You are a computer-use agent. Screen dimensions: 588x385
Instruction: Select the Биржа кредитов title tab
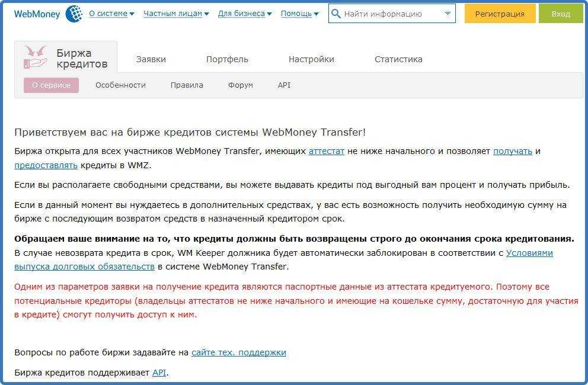(66, 57)
